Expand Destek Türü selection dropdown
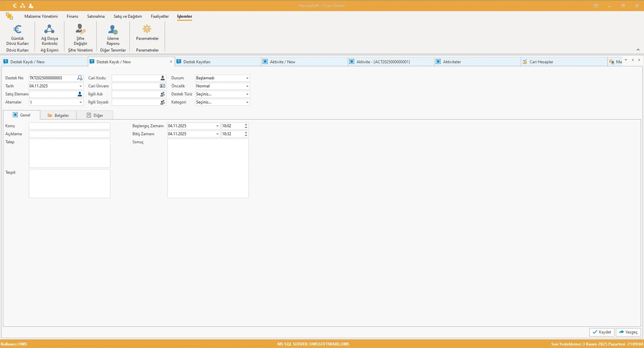The height and width of the screenshot is (348, 644). coord(247,94)
